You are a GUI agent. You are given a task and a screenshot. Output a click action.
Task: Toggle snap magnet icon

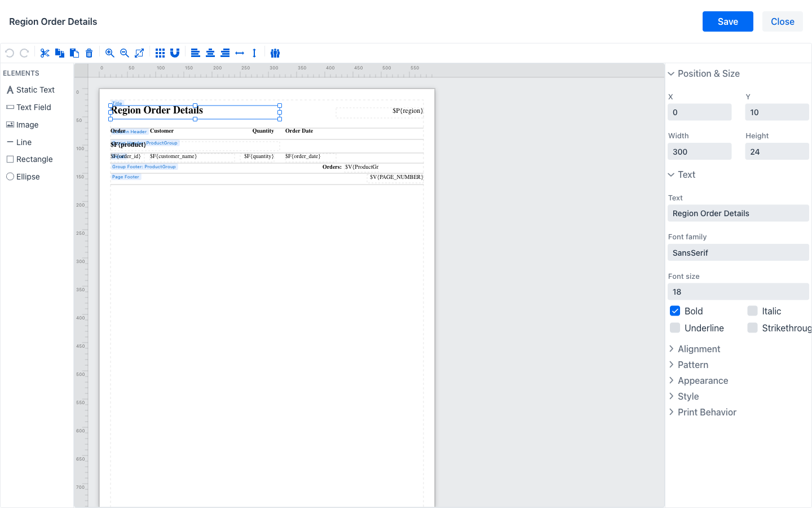pyautogui.click(x=175, y=53)
